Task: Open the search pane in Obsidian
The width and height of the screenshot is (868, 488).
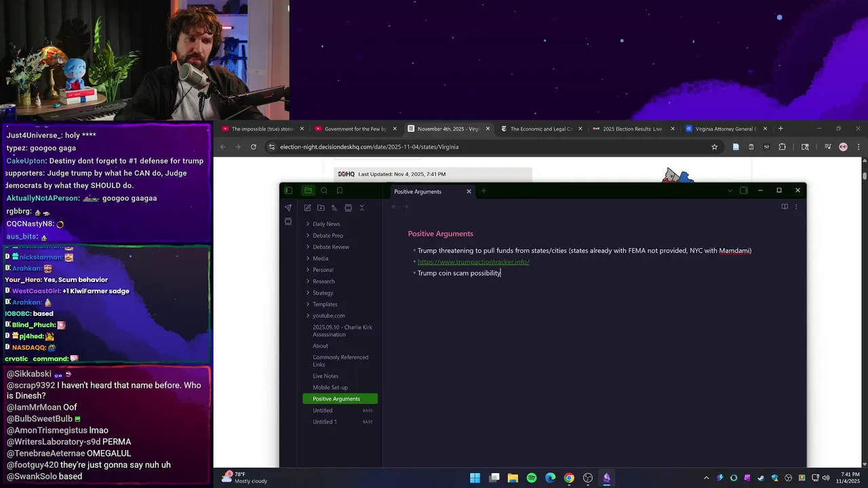Action: coord(324,191)
